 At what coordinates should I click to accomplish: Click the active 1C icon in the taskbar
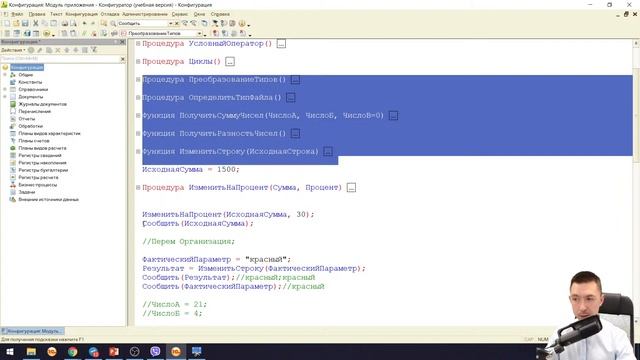(x=176, y=351)
